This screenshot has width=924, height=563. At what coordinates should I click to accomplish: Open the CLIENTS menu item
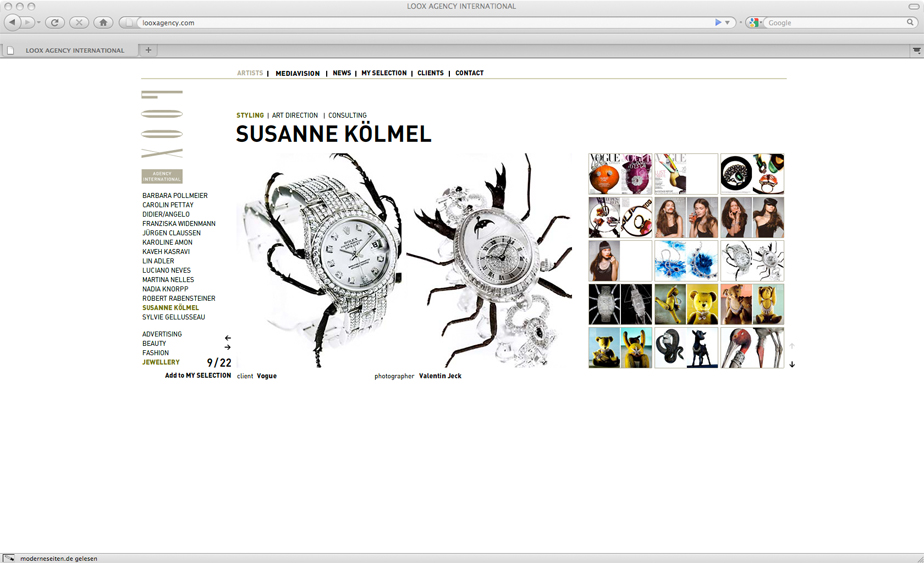pyautogui.click(x=430, y=73)
